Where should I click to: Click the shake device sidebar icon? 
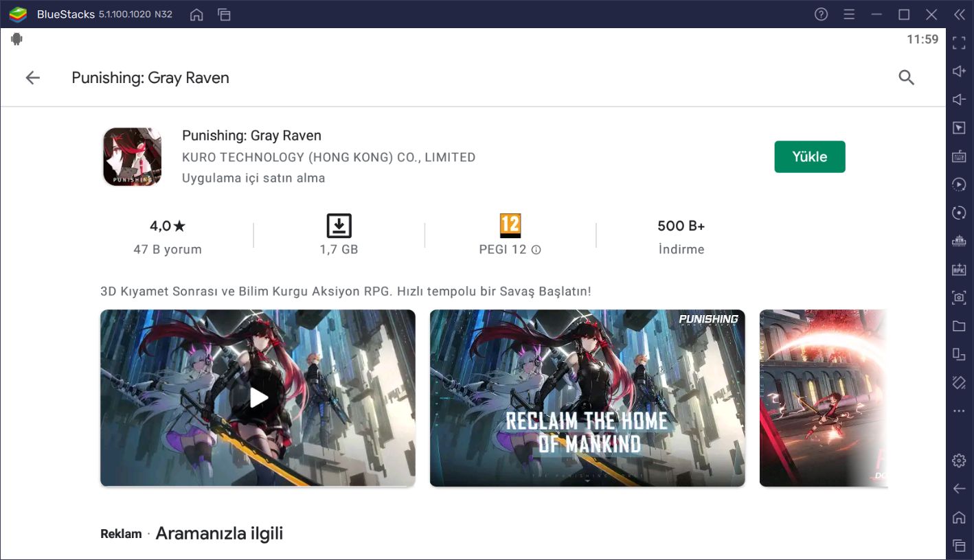click(959, 382)
